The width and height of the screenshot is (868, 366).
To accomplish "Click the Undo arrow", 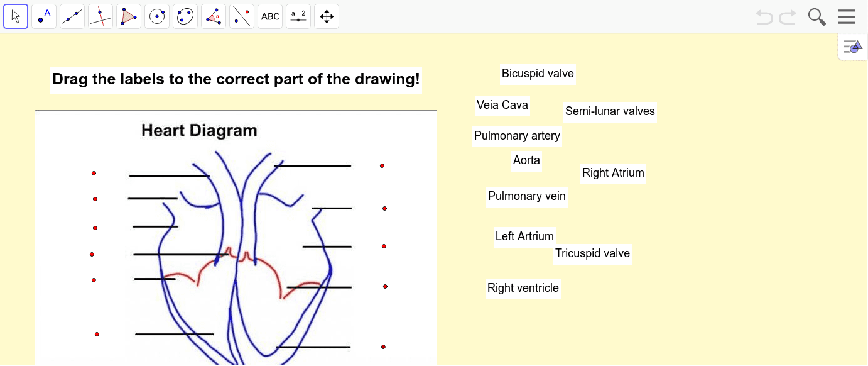I will pyautogui.click(x=764, y=17).
